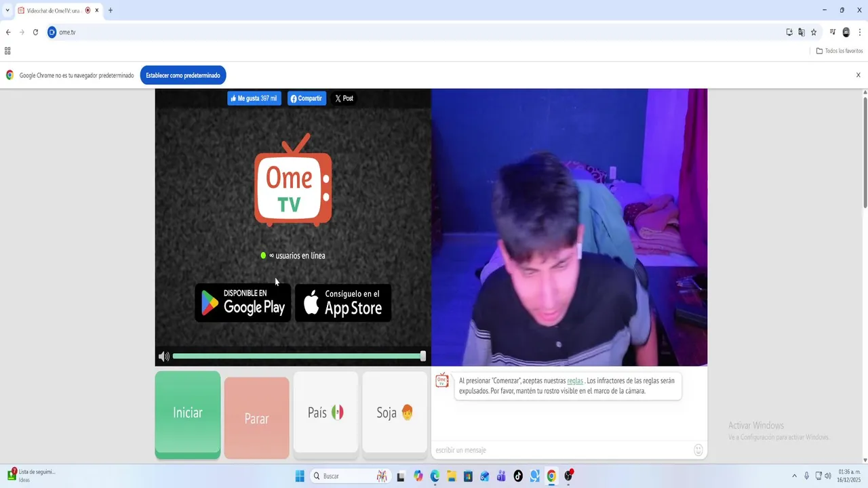Click the Facebook Compartir button
Screen dimensions: 868x488
click(307, 98)
